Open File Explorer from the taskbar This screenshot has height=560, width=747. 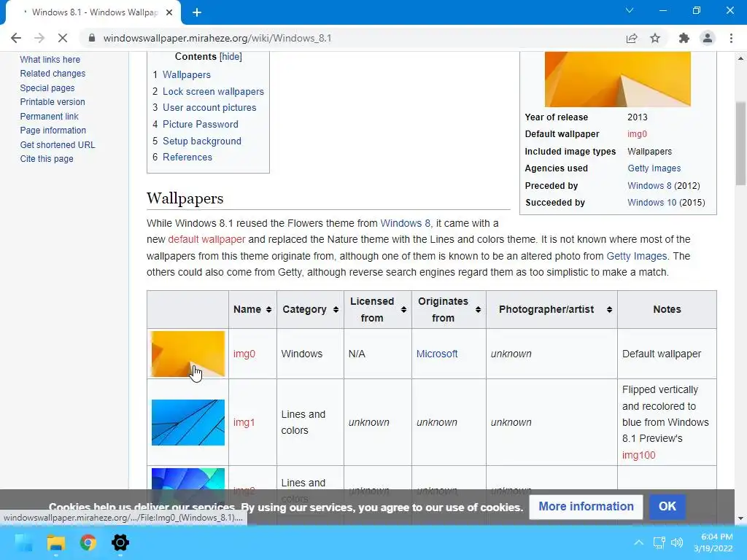[55, 542]
